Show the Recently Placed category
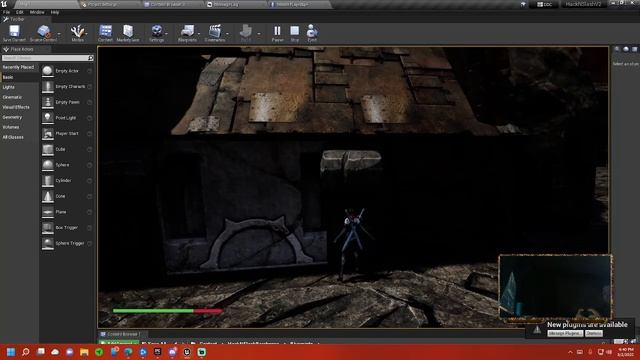This screenshot has height=360, width=640. click(x=18, y=67)
